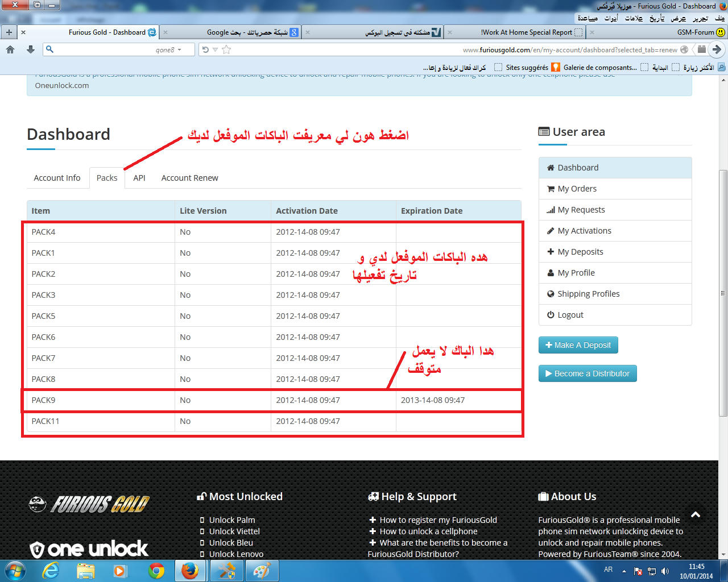The image size is (728, 582).
Task: Click the back-to-top chevron in footer
Action: pos(696,515)
